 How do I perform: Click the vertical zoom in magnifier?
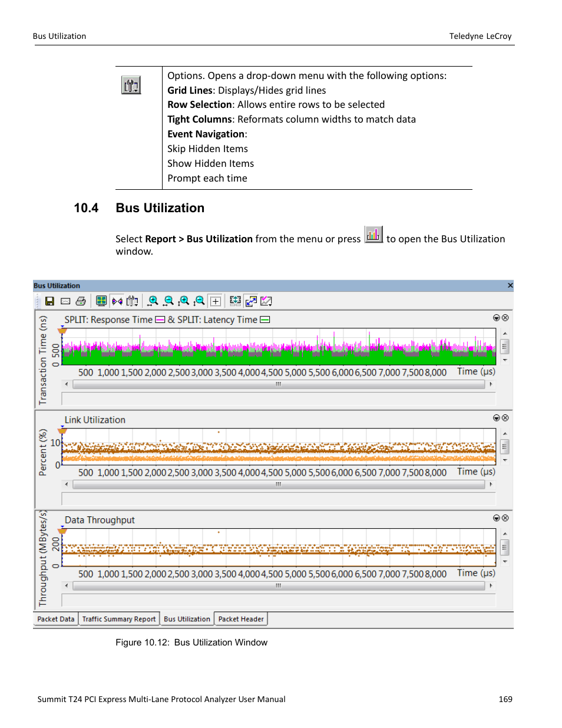tap(184, 301)
